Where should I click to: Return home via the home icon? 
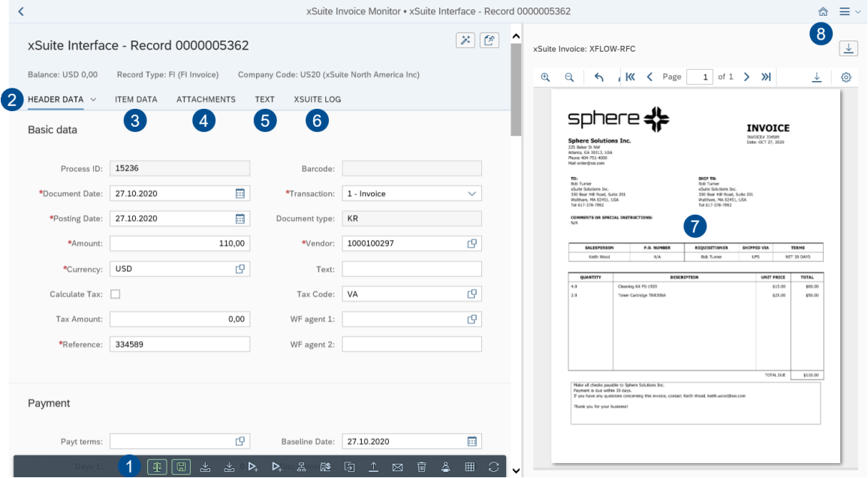823,11
